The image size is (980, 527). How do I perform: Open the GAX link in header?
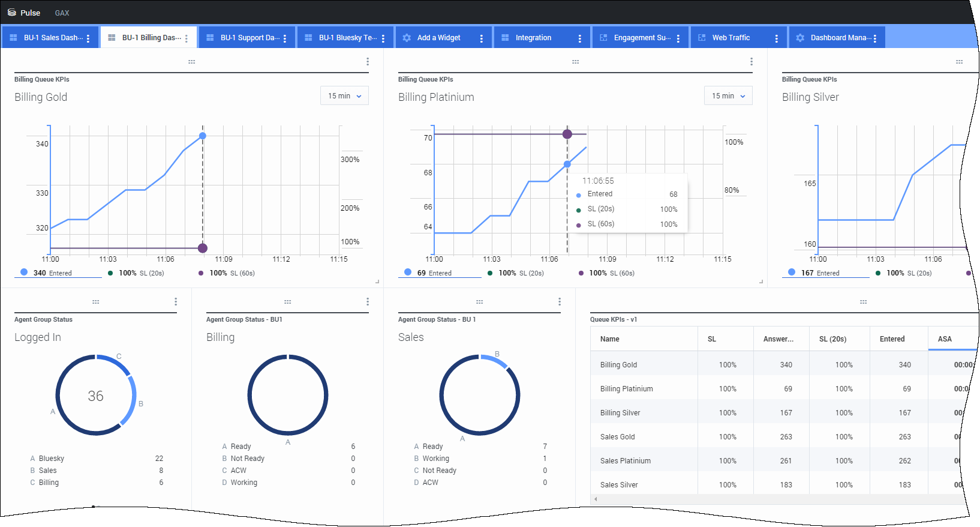point(62,13)
